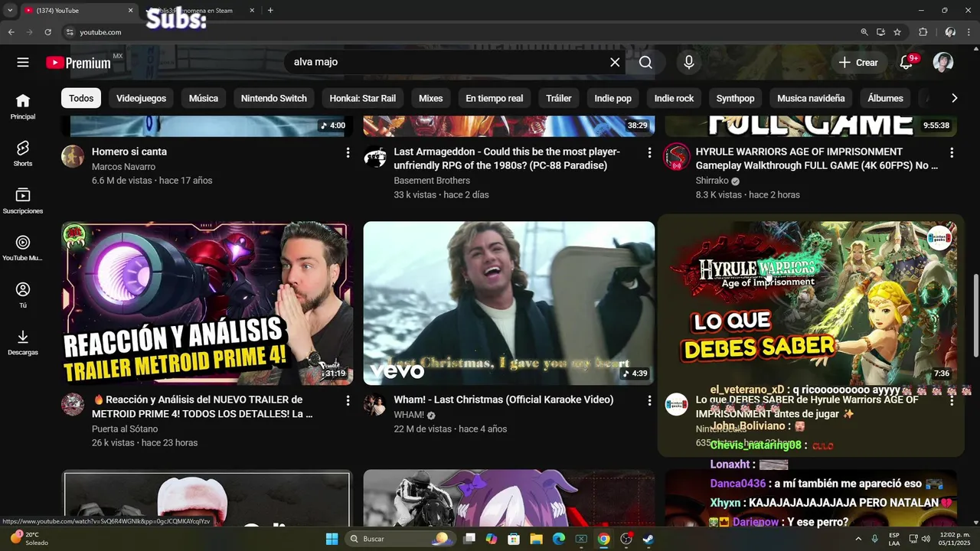Viewport: 980px width, 551px height.
Task: Select the Tráiler filter chip
Action: click(x=559, y=98)
